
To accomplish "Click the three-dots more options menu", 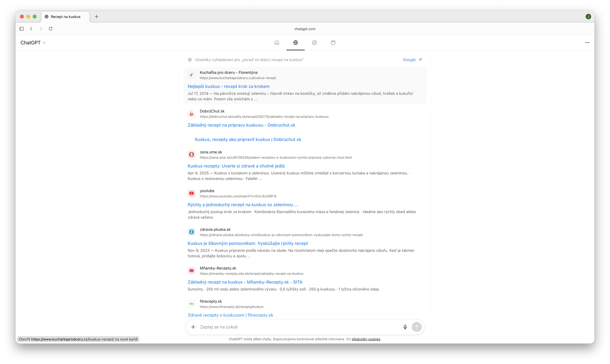I will click(x=587, y=43).
